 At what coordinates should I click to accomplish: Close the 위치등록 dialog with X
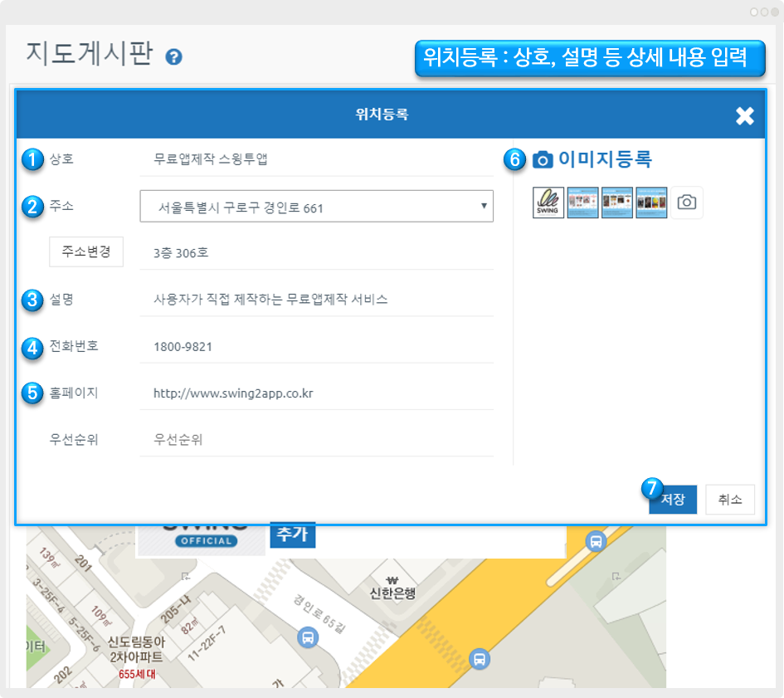[744, 116]
